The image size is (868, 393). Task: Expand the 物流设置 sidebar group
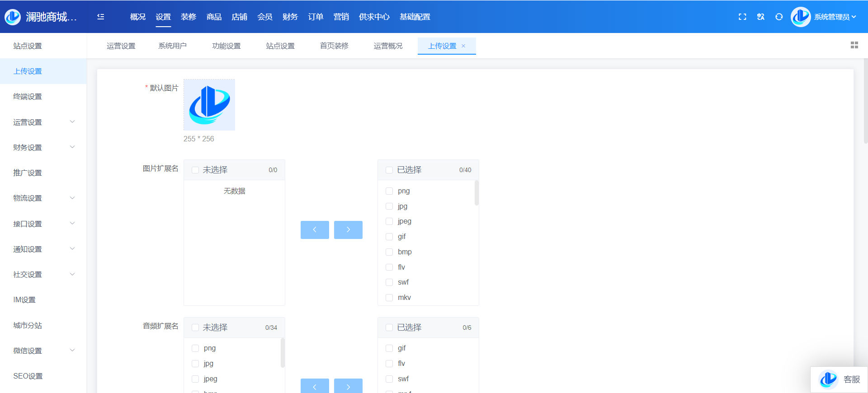[x=43, y=198]
